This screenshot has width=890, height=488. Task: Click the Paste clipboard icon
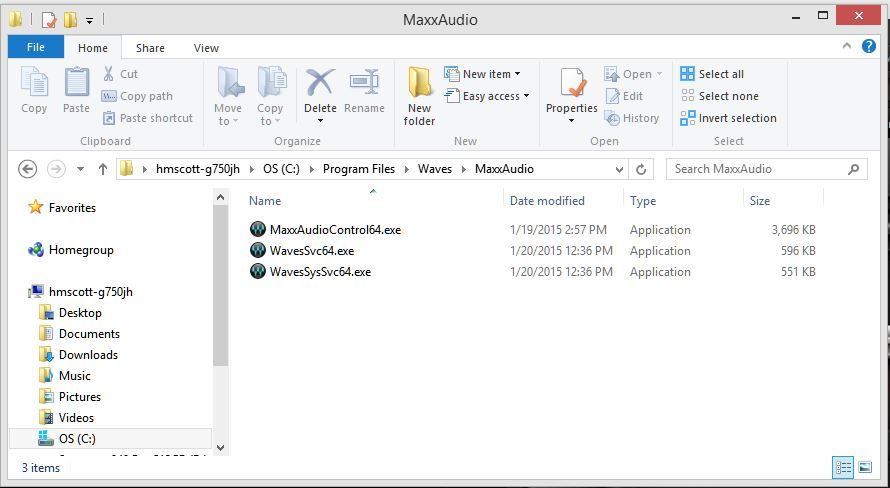pyautogui.click(x=77, y=83)
